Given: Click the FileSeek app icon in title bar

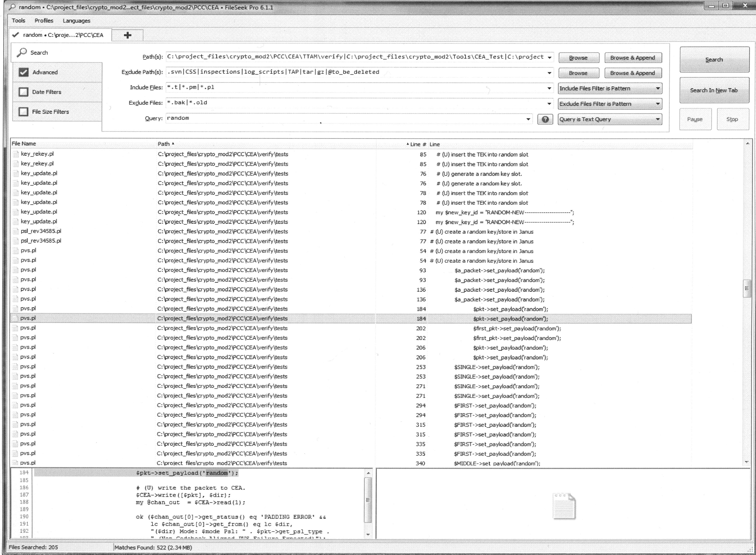Looking at the screenshot, I should tap(12, 7).
